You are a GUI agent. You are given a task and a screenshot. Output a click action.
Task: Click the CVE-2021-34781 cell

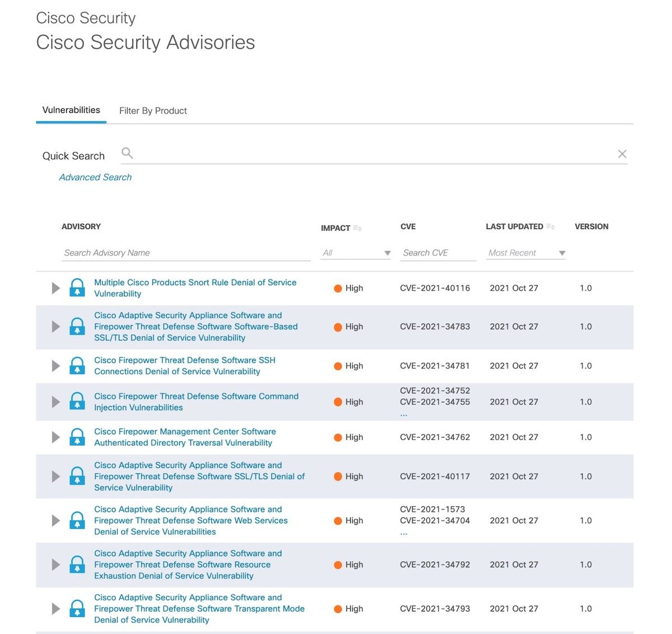tap(435, 366)
